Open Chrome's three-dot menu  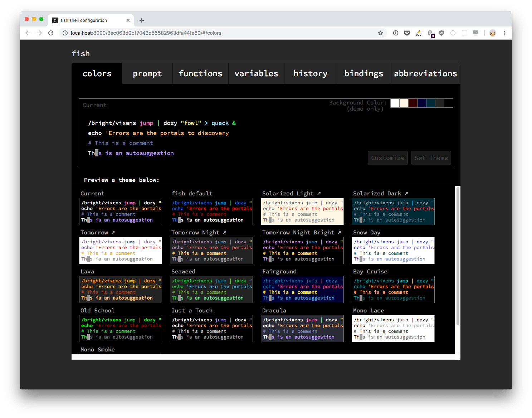click(x=504, y=33)
